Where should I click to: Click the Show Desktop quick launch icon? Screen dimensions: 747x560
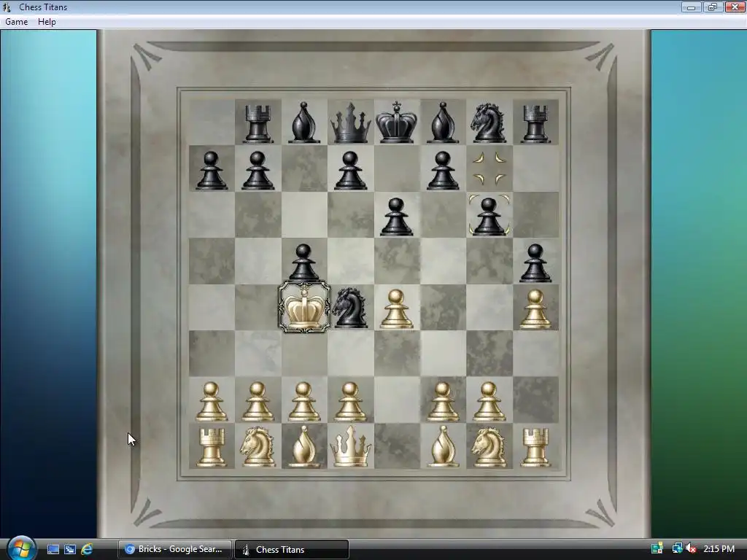click(53, 549)
